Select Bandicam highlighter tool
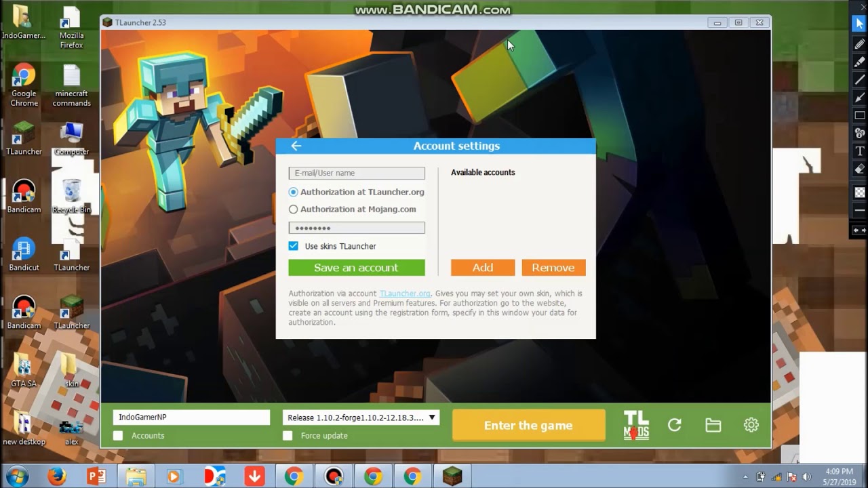This screenshot has width=868, height=488. [x=860, y=62]
